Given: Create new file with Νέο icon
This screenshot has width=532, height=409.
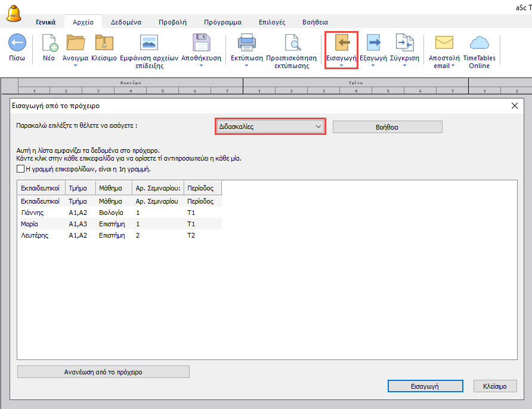Looking at the screenshot, I should [49, 42].
